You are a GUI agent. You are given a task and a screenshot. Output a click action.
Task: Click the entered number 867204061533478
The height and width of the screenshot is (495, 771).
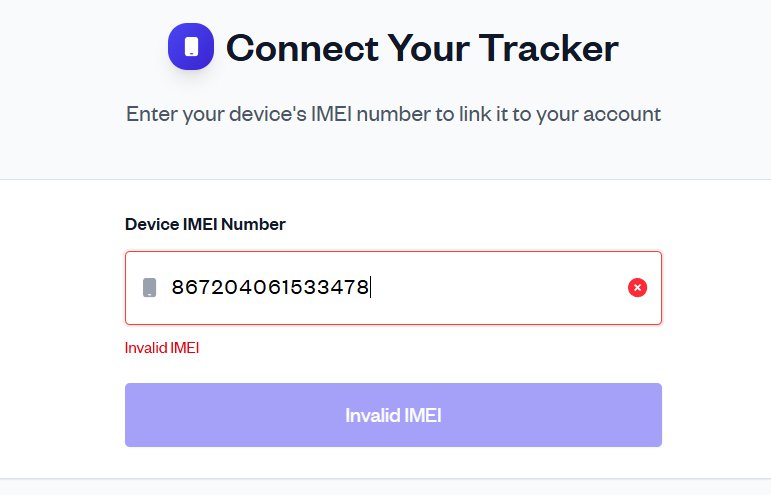pos(270,288)
